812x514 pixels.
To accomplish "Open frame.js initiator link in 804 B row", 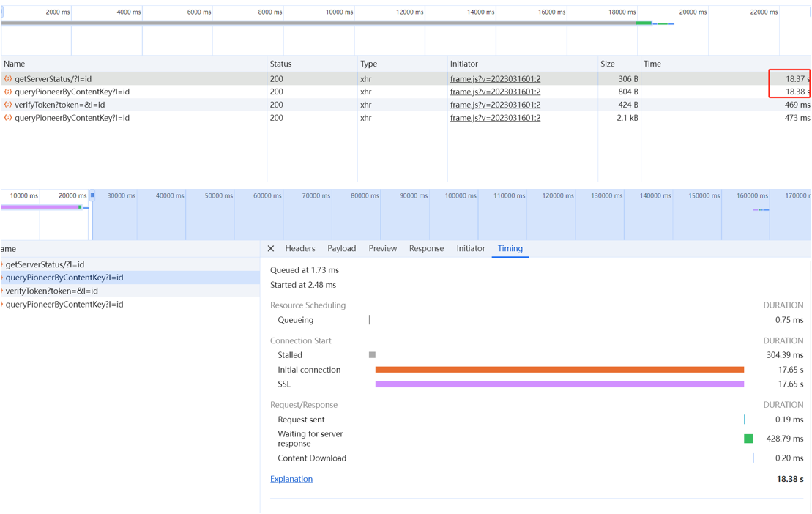I will 495,92.
